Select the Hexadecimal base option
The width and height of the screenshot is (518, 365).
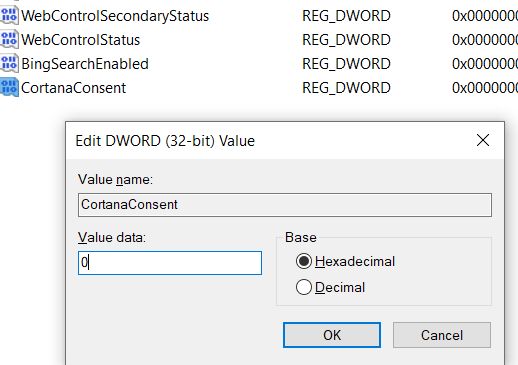345,261
